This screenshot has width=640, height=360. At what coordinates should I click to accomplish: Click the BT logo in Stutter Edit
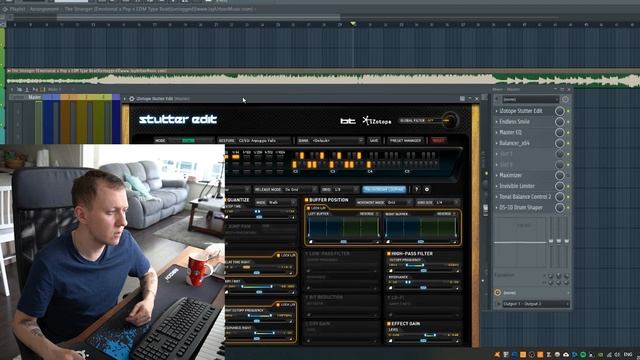[348, 121]
